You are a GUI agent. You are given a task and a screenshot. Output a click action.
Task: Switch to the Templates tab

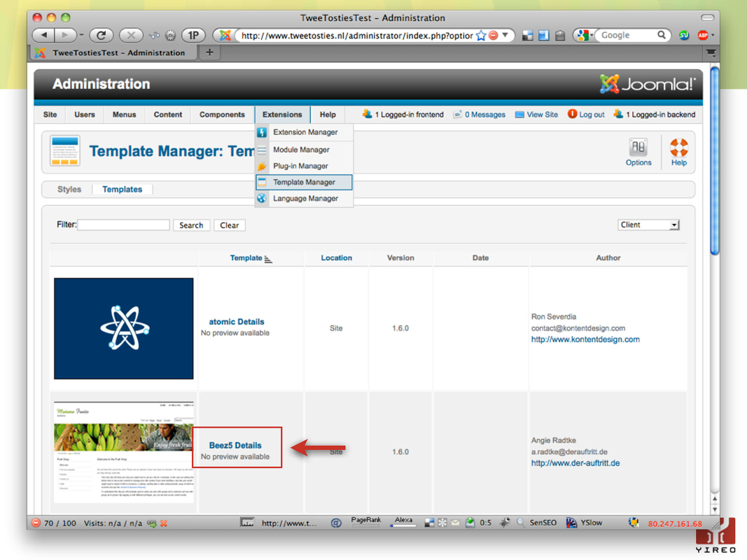(122, 189)
